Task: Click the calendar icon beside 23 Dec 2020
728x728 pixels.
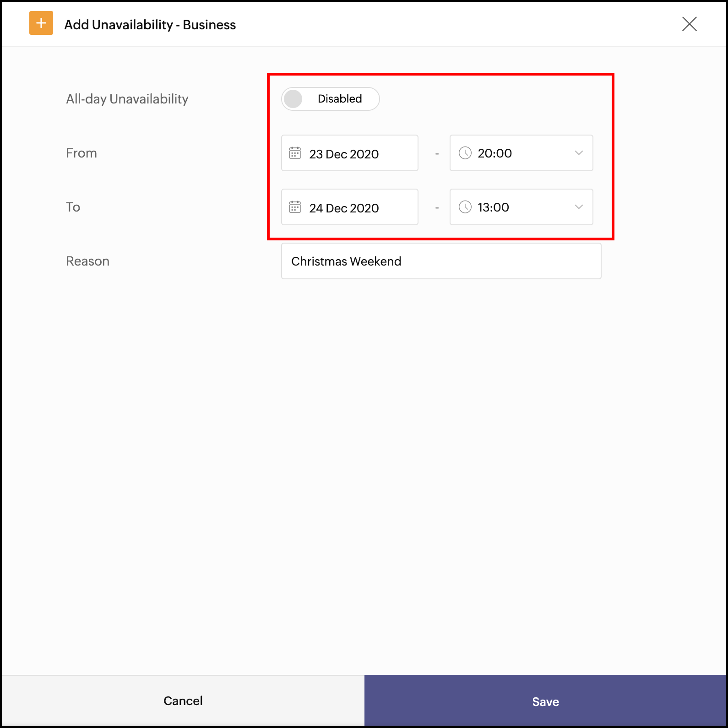Action: (x=295, y=153)
